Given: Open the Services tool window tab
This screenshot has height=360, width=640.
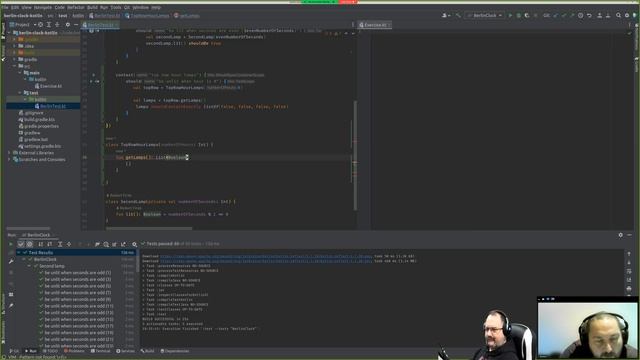Looking at the screenshot, I should [x=125, y=351].
